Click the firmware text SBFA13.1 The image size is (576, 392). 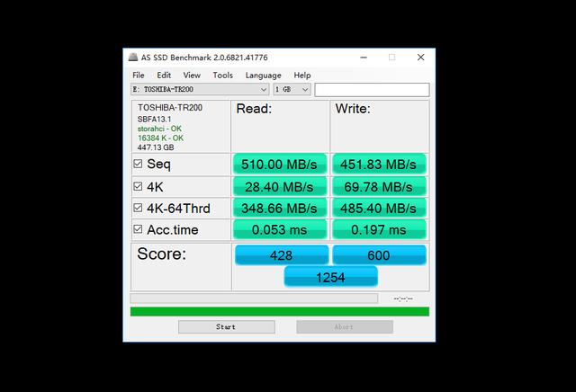click(x=154, y=119)
